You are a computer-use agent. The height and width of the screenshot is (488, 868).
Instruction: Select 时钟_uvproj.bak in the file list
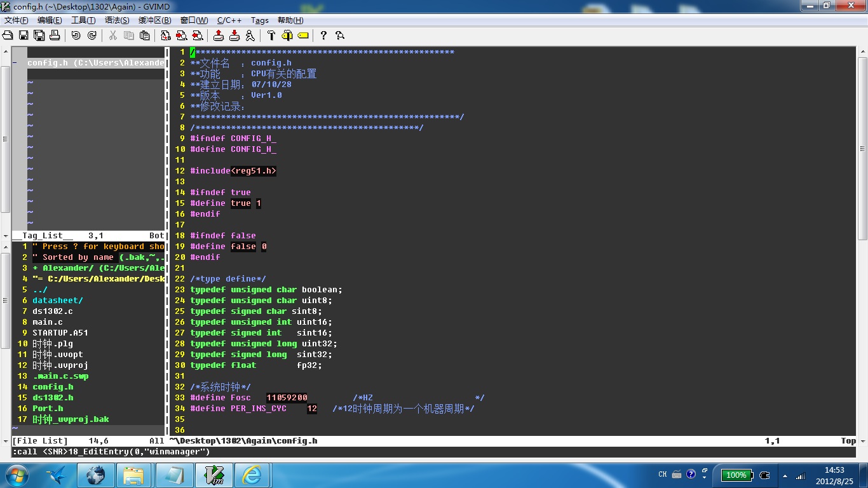[71, 419]
